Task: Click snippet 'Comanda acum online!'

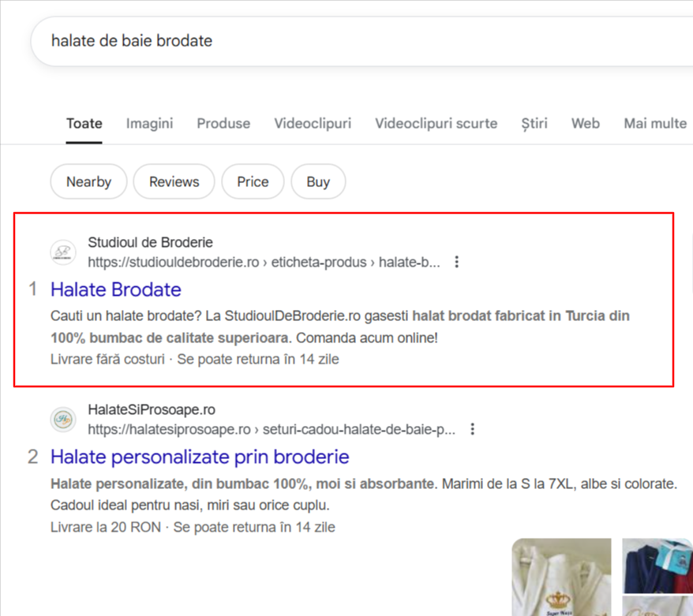Action: pos(367,338)
